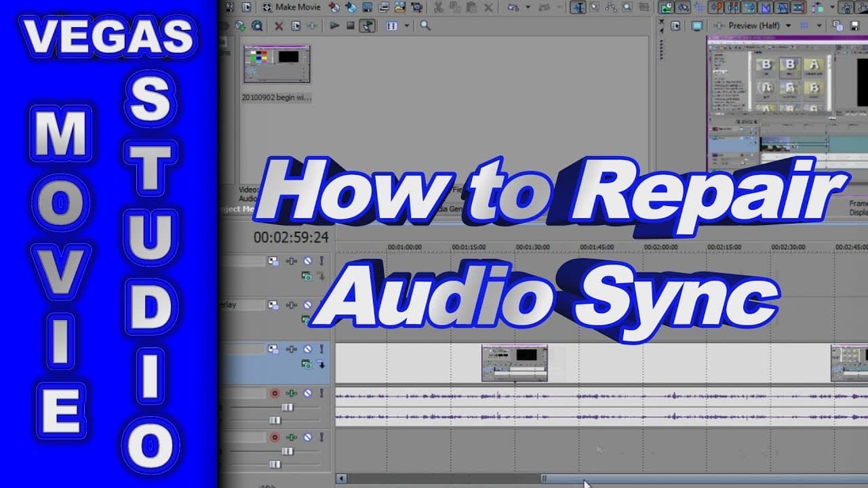Select the Selection Edit tool
The image size is (868, 488).
pyautogui.click(x=595, y=7)
